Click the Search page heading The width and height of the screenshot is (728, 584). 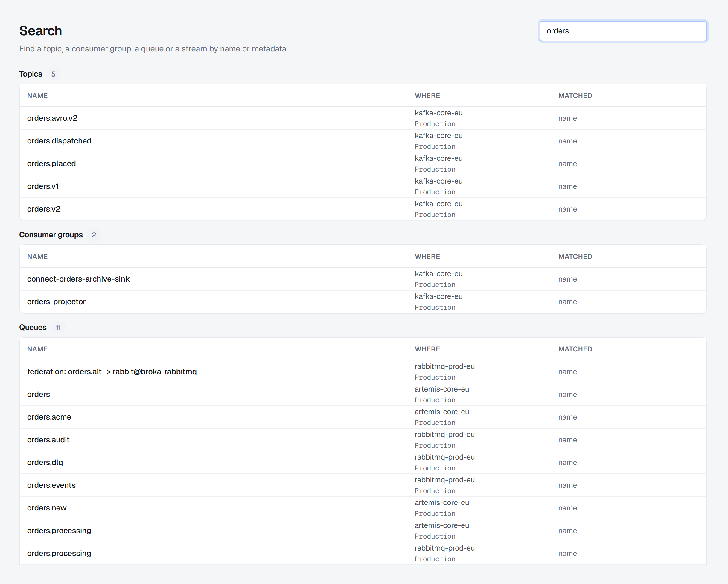click(40, 31)
